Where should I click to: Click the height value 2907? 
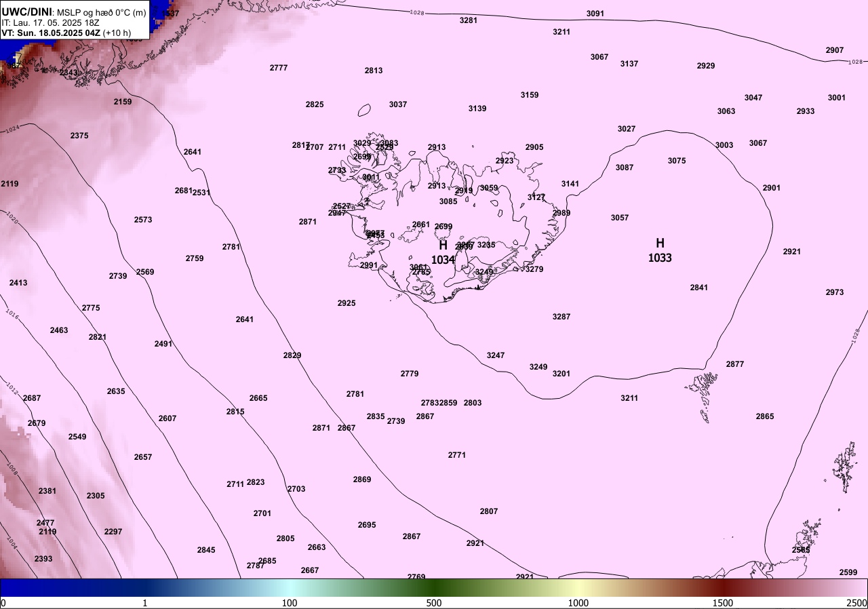click(x=835, y=50)
